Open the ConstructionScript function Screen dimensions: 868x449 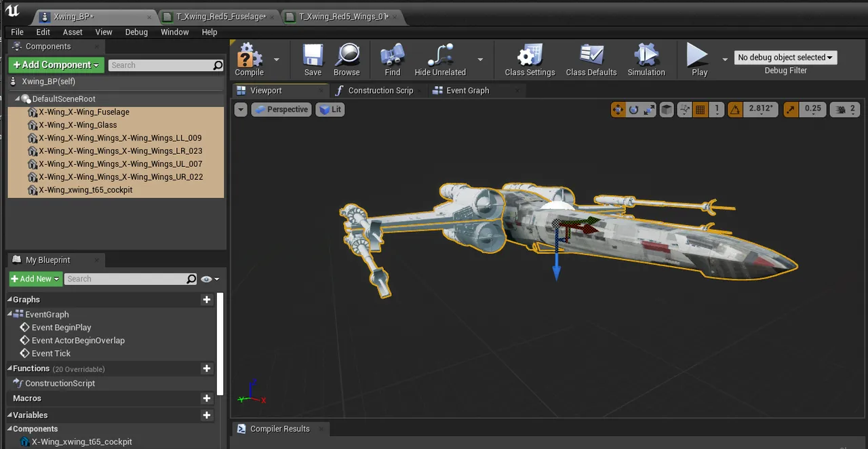tap(60, 383)
